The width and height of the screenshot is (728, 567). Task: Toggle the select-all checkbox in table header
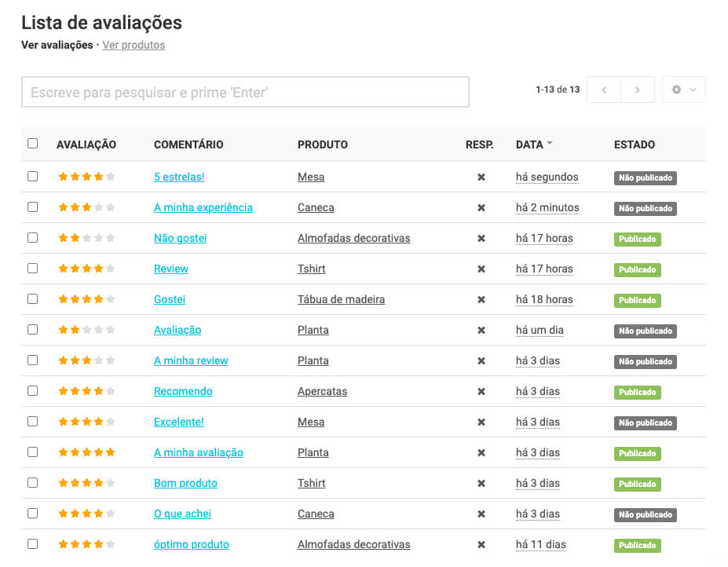coord(32,144)
